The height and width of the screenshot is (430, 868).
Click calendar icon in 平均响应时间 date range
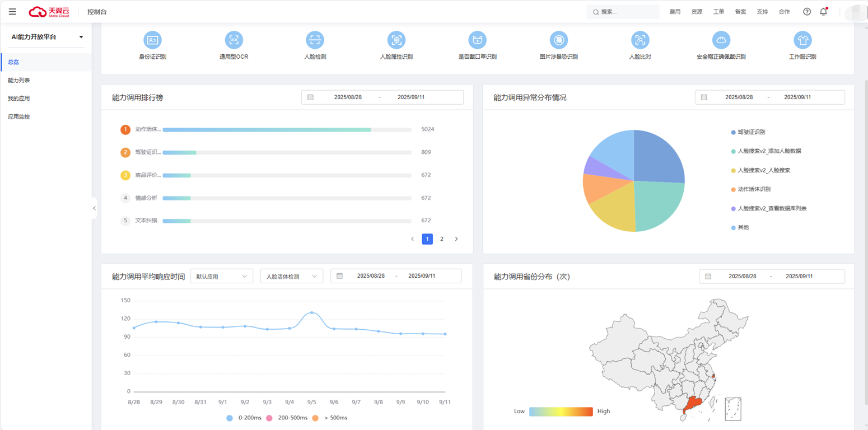pyautogui.click(x=339, y=276)
